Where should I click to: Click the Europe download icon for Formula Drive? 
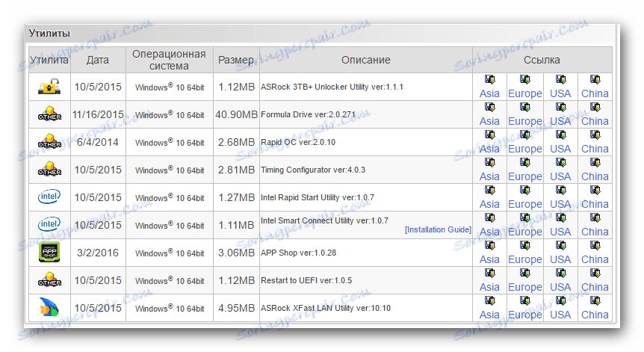coord(525,107)
